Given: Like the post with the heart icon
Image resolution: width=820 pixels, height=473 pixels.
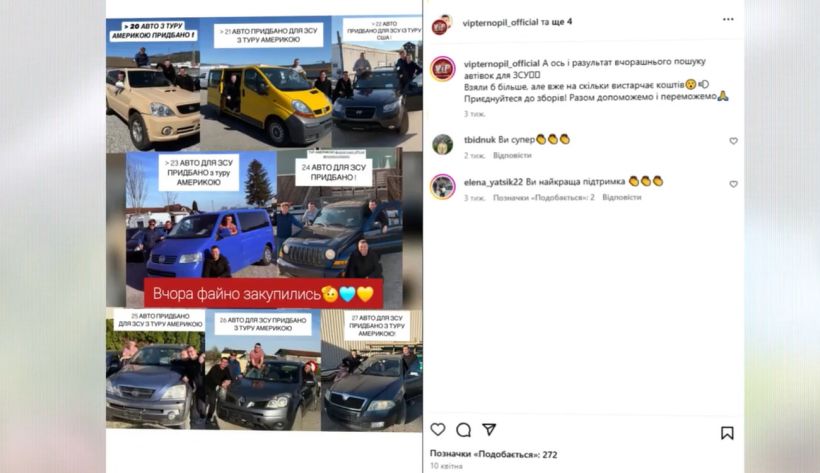Looking at the screenshot, I should (x=438, y=430).
